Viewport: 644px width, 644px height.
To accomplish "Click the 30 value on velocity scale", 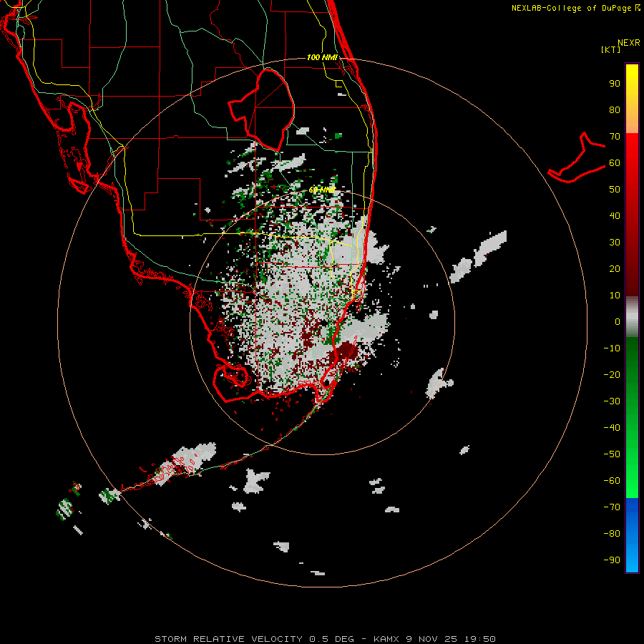I will tap(615, 243).
